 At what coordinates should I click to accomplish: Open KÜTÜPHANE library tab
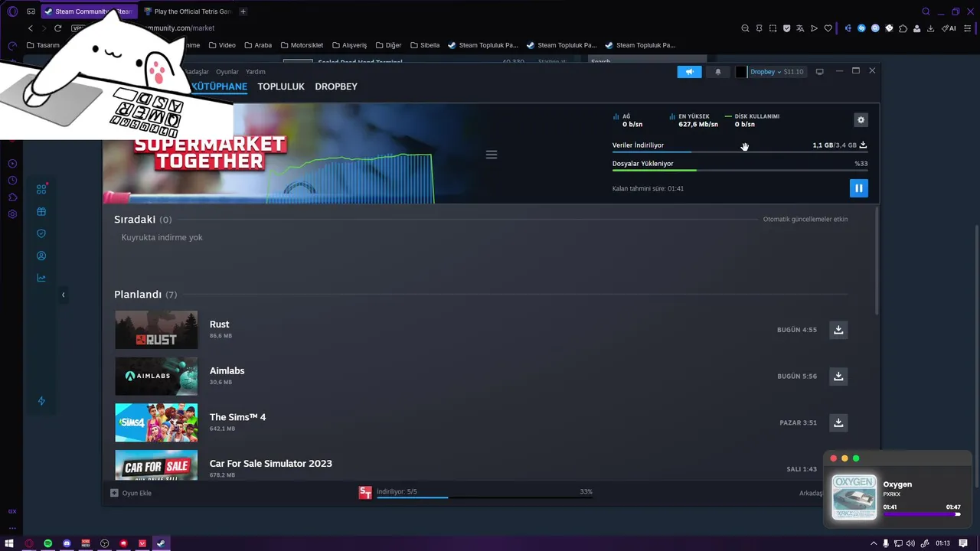[219, 86]
